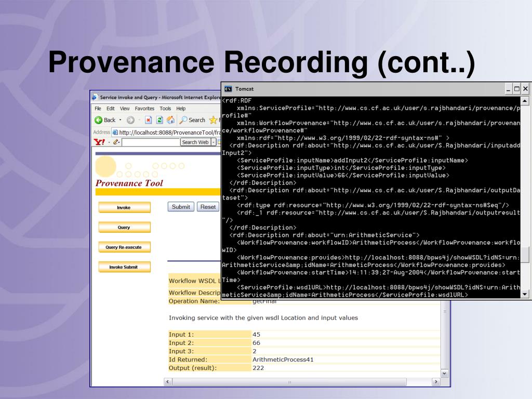
Task: Click the Submit form button
Action: click(181, 207)
